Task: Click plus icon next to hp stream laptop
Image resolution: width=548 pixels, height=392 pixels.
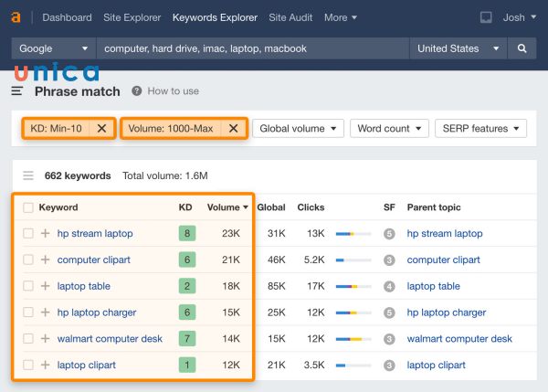Action: click(46, 234)
